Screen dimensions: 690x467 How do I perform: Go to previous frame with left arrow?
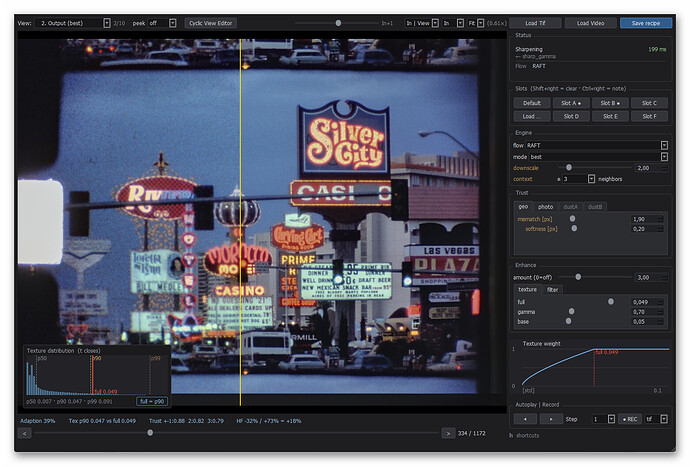point(24,434)
